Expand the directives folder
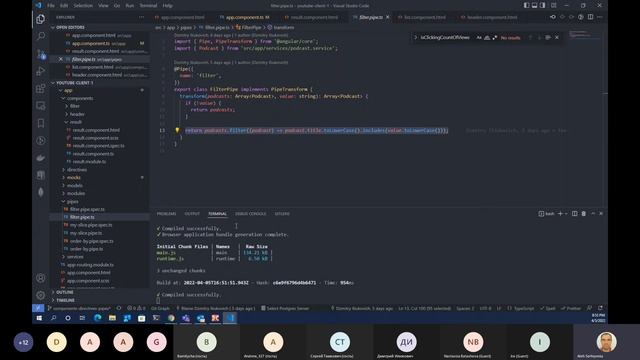 pos(64,170)
